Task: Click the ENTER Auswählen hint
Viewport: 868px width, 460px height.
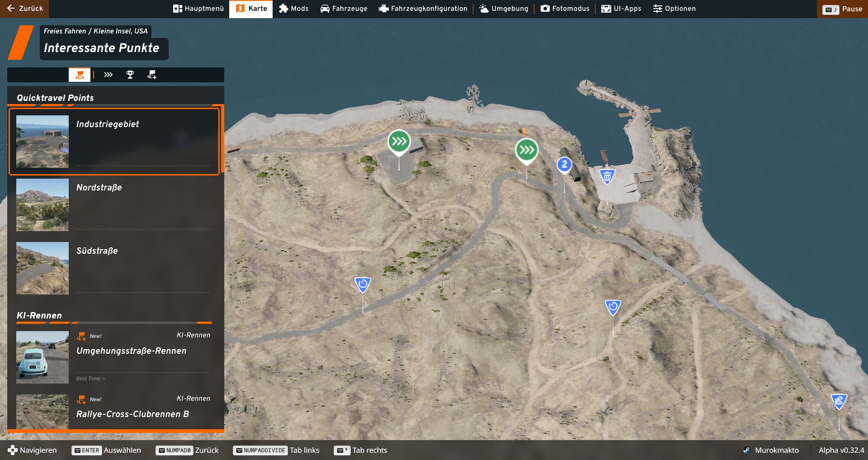Action: tap(107, 450)
